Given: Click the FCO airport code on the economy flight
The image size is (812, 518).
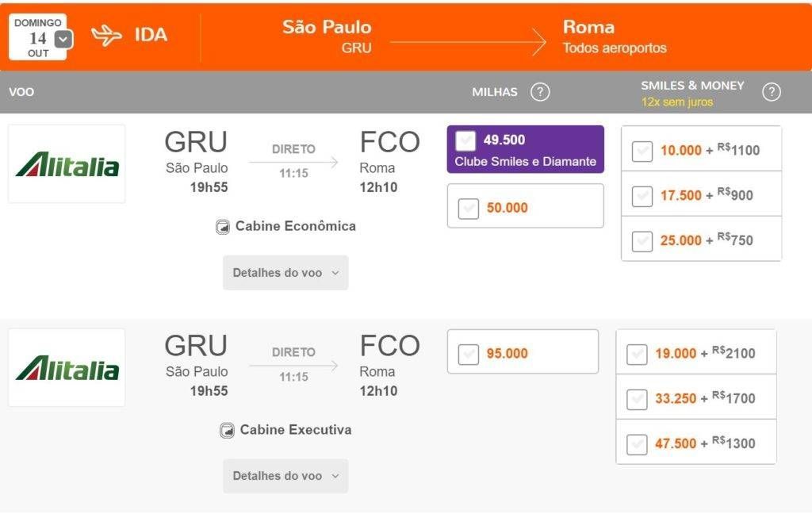Looking at the screenshot, I should click(390, 142).
